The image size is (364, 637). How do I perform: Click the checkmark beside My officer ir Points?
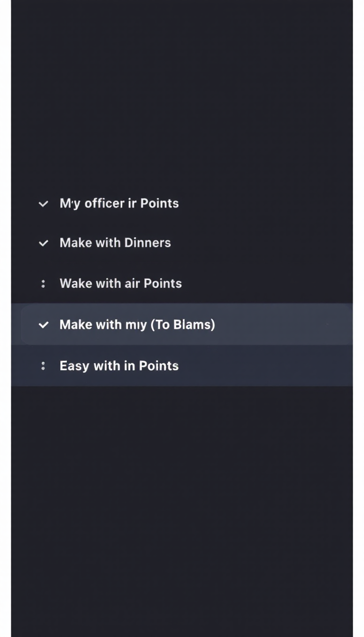43,204
